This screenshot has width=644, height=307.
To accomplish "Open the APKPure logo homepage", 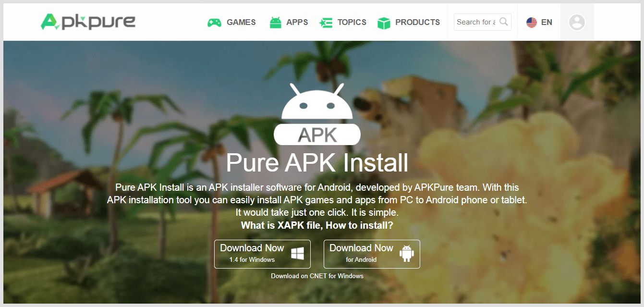I will point(88,22).
